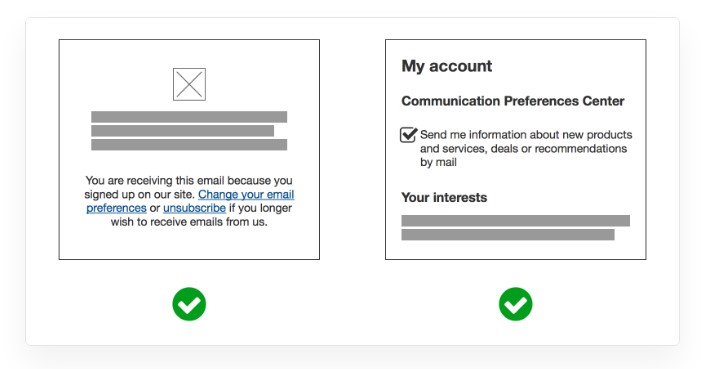Click the third gray placeholder bar in the email
Screen dimensions: 717x369
pyautogui.click(x=189, y=144)
